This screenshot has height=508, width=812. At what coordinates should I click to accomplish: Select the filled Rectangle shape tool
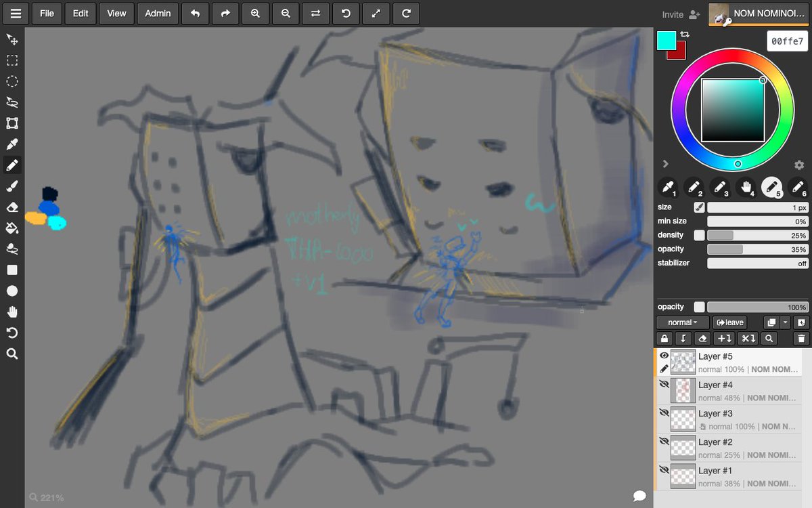(12, 270)
